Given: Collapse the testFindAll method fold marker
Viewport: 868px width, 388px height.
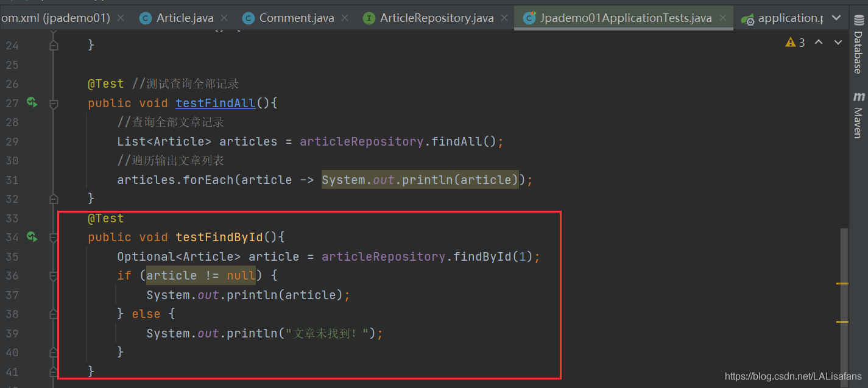Looking at the screenshot, I should [x=54, y=104].
